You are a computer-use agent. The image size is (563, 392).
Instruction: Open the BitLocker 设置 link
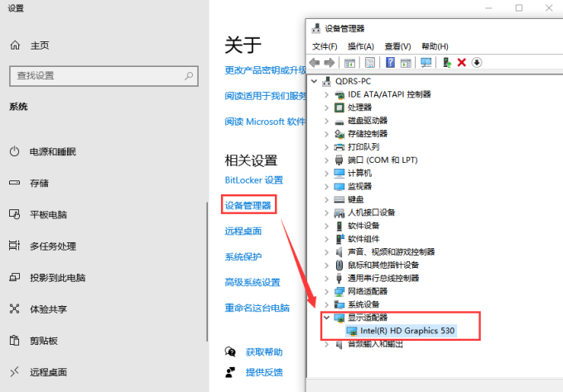[x=253, y=179]
